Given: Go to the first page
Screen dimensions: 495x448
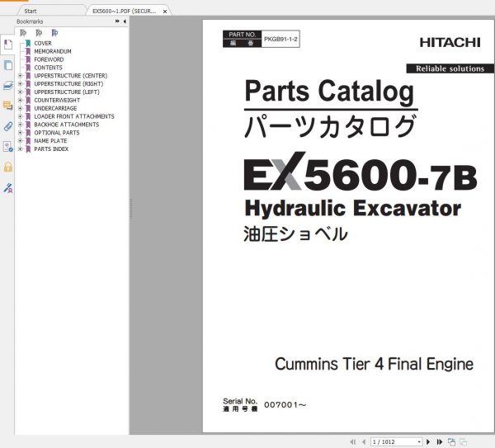Looking at the screenshot, I should click(x=353, y=441).
